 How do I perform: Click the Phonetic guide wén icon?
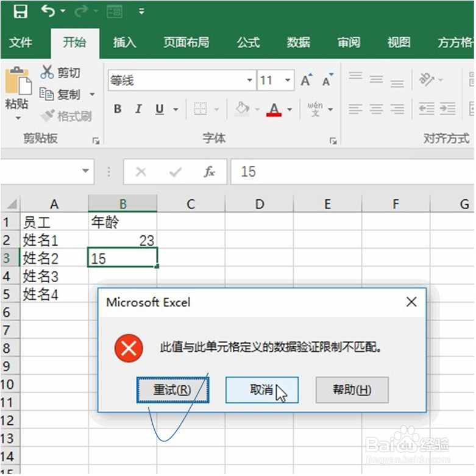315,109
